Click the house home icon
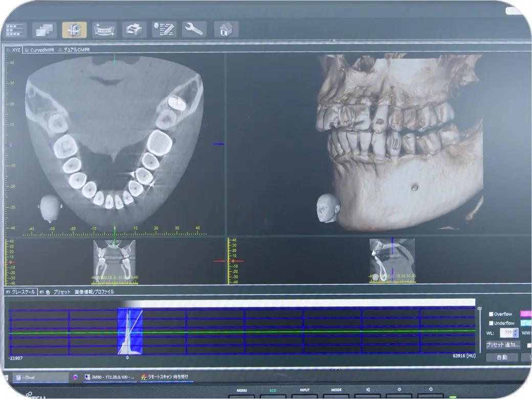 (226, 29)
